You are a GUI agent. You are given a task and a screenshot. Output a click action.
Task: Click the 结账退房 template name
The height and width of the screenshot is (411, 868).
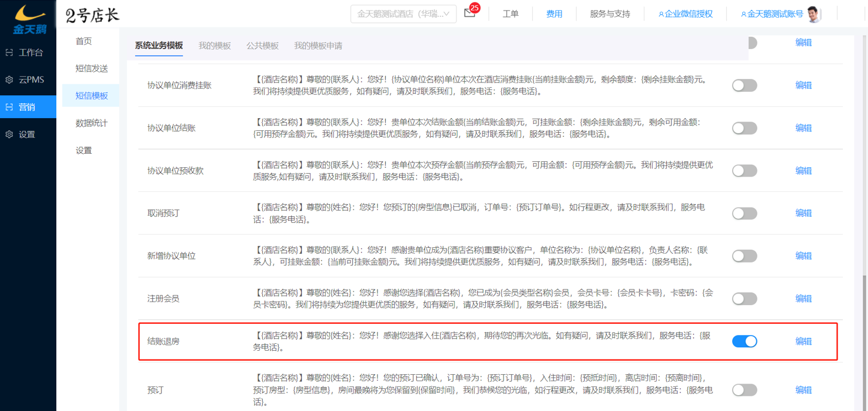(x=163, y=341)
